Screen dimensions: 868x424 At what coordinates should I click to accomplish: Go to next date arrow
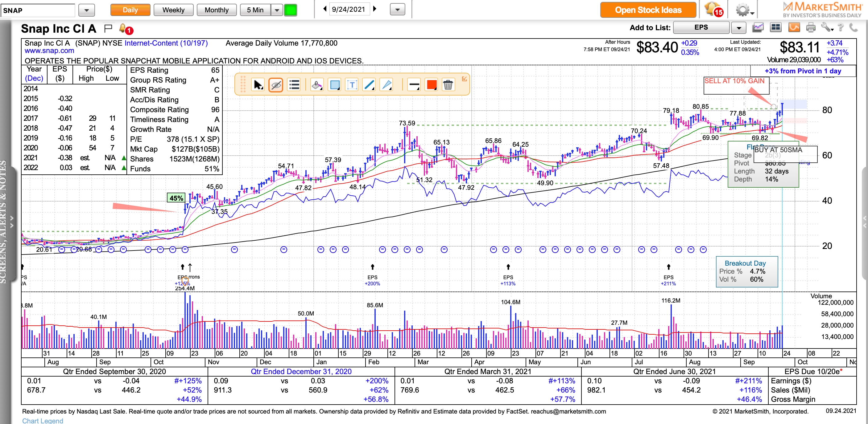pyautogui.click(x=375, y=9)
